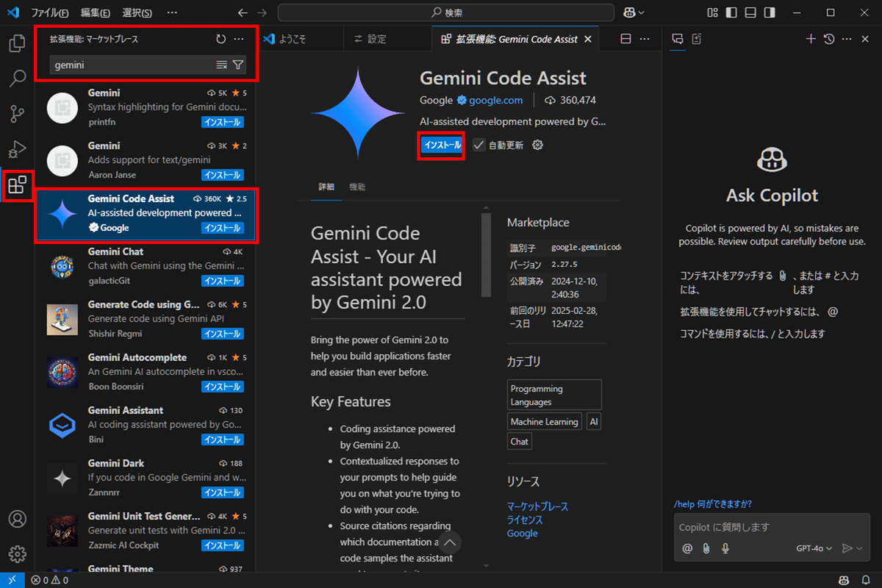Screen dimensions: 882x588
Task: Select the 詳細 tab on the extension page
Action: [326, 187]
